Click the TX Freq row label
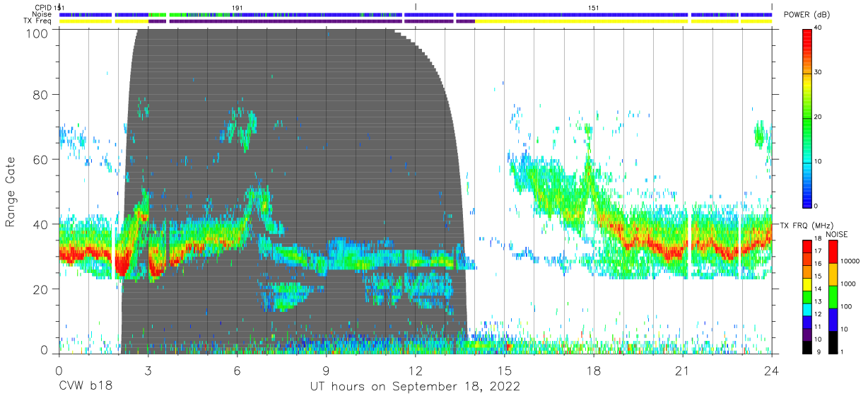This screenshot has width=868, height=401. (38, 21)
